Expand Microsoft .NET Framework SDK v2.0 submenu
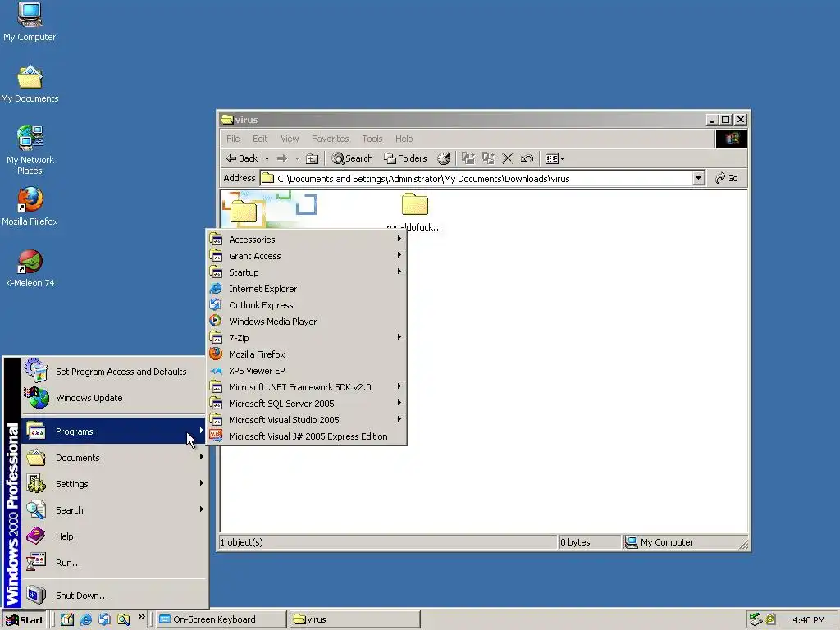 click(x=307, y=387)
